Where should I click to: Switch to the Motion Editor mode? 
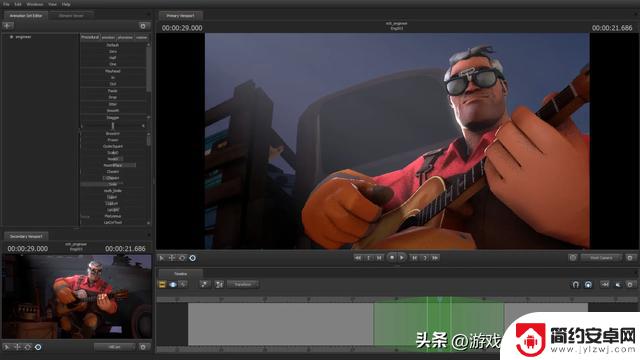173,284
